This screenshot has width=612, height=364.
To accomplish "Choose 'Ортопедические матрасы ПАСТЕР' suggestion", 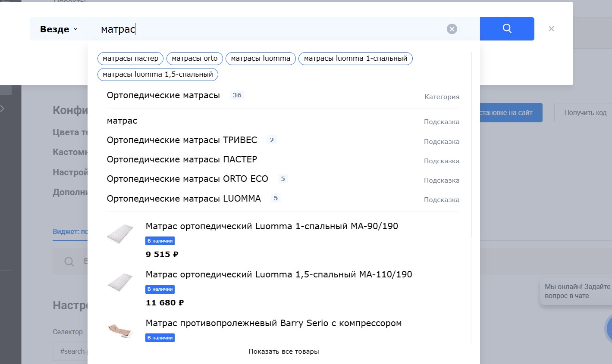I will (x=182, y=160).
